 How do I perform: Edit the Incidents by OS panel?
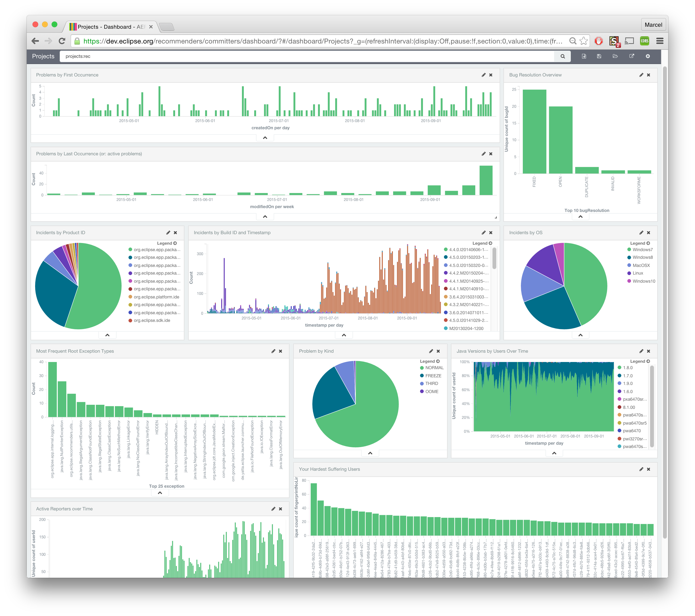(641, 233)
